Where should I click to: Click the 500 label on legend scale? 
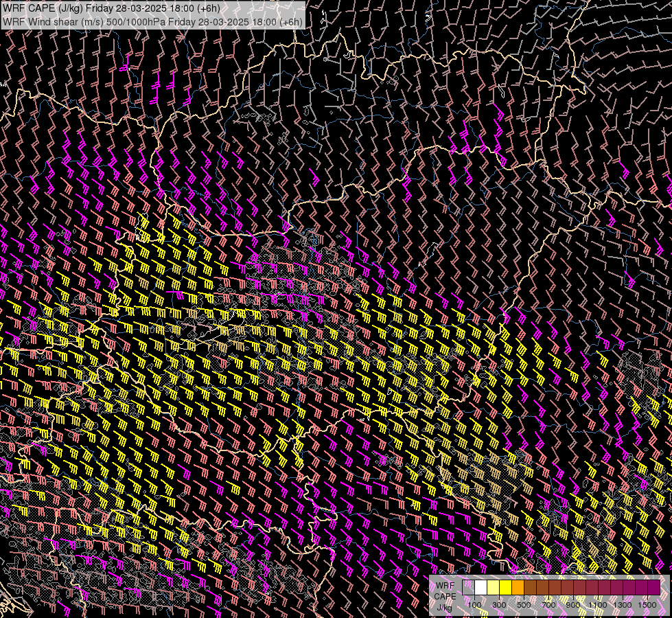tap(524, 605)
